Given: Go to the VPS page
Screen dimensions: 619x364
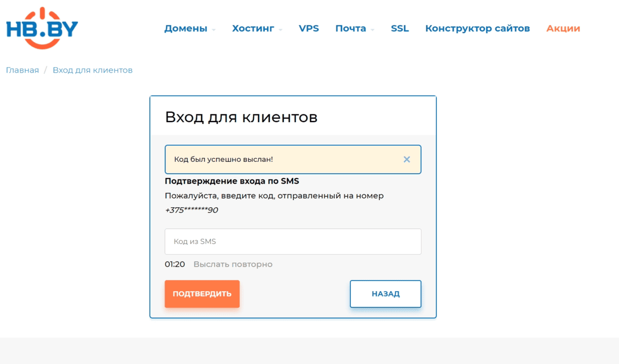Looking at the screenshot, I should 309,28.
